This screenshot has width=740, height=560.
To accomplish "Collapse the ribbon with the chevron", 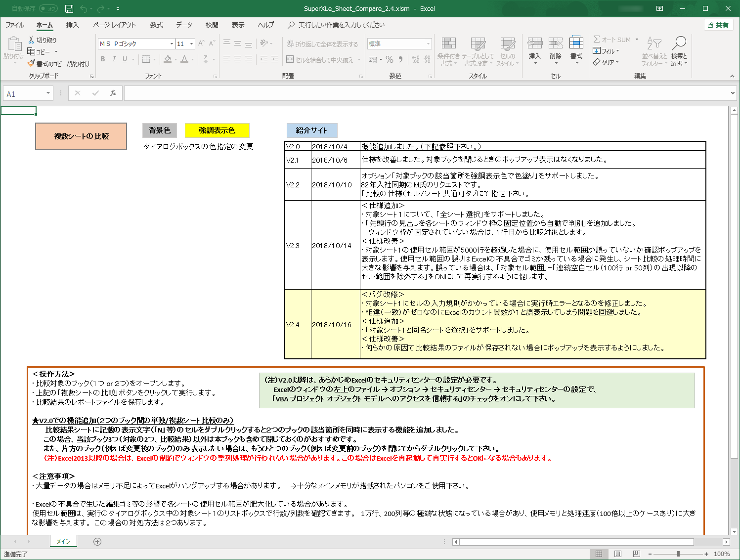I will pyautogui.click(x=732, y=76).
